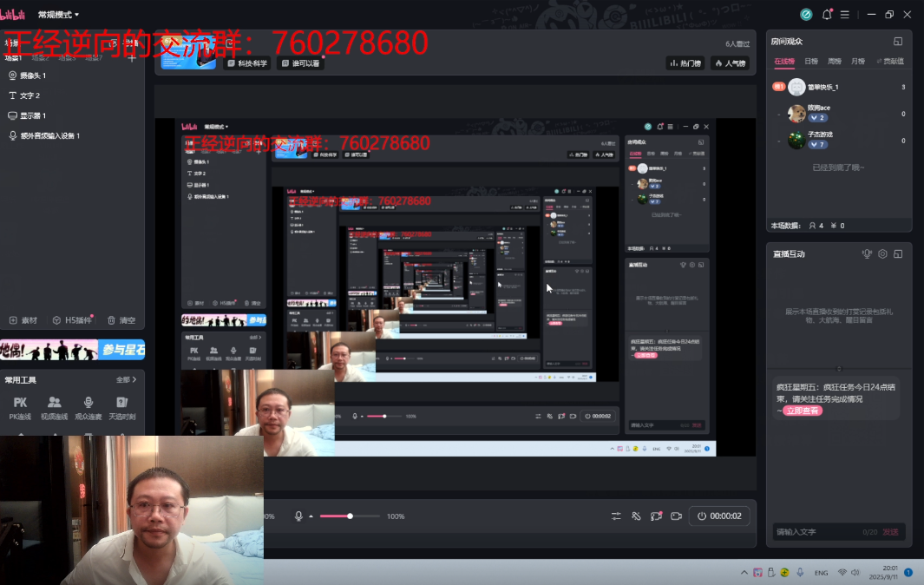This screenshot has height=585, width=924.
Task: Open 直播互动 settings gear icon
Action: (x=882, y=254)
